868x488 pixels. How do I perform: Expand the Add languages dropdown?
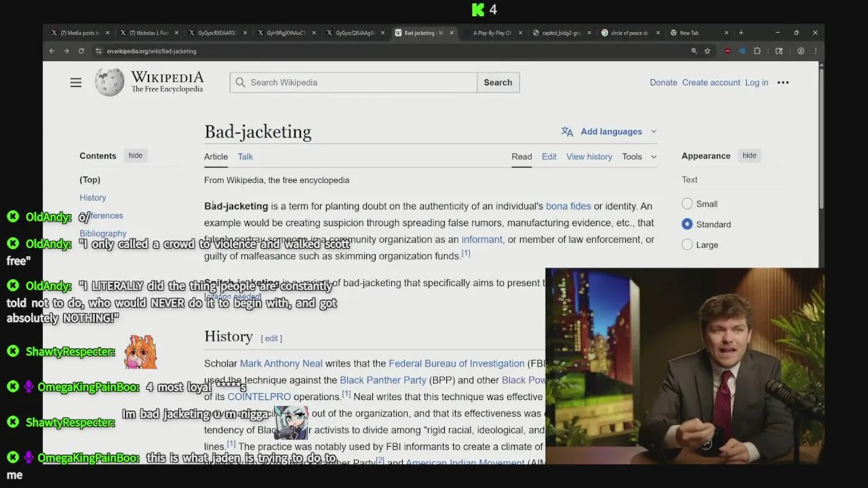[654, 131]
